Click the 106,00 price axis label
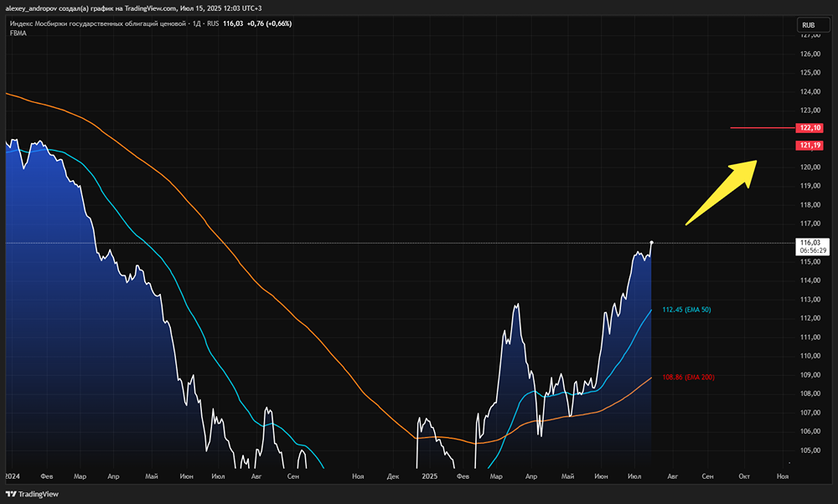 point(810,431)
